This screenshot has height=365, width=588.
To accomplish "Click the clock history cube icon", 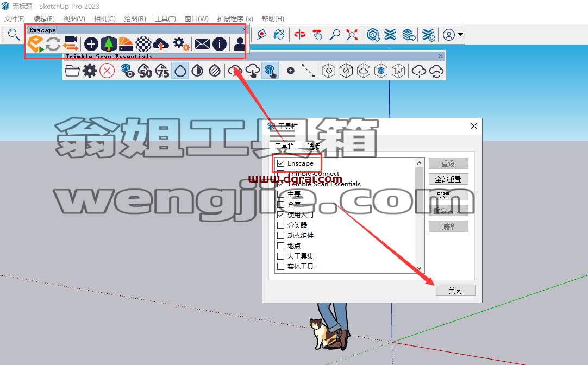I will pos(328,71).
